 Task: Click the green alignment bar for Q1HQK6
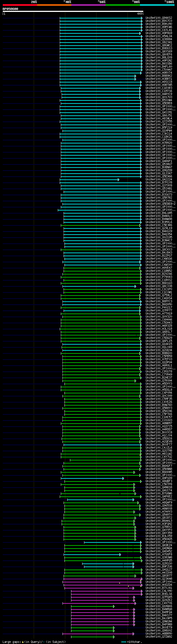pos(93,606)
